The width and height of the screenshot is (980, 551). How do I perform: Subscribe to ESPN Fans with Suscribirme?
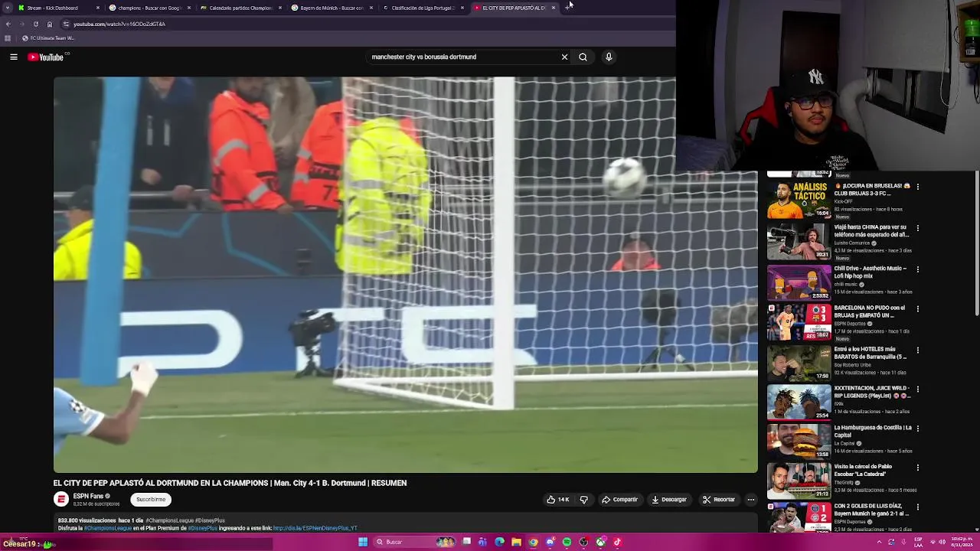(151, 500)
